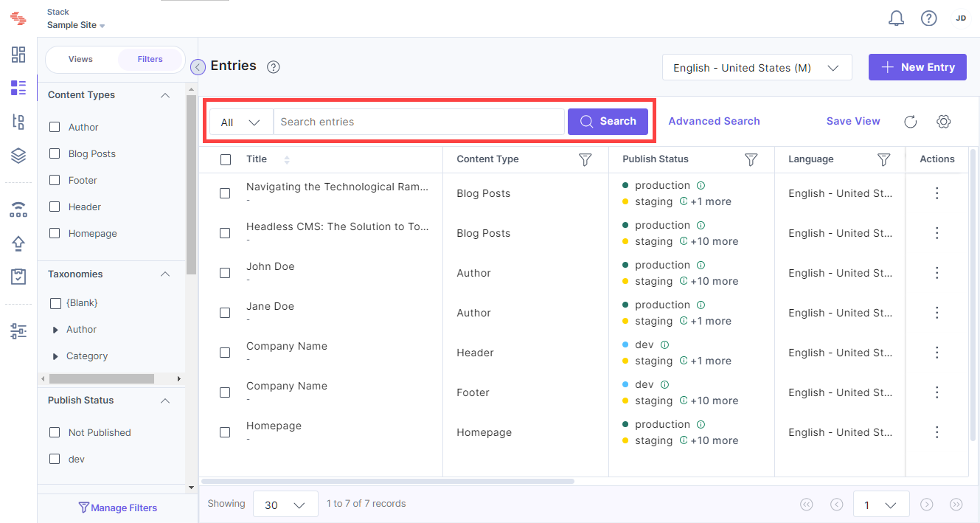Check the Footer content type filter

click(x=55, y=180)
